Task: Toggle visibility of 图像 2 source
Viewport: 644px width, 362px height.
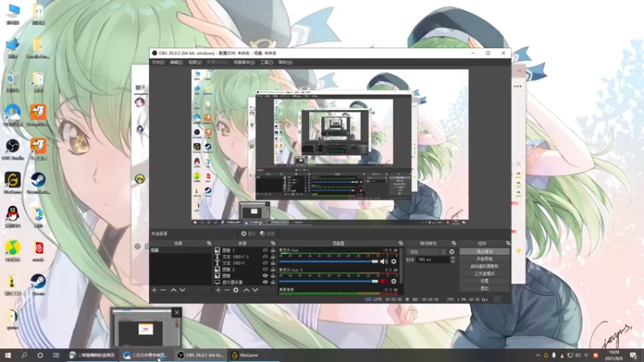Action: click(x=265, y=269)
